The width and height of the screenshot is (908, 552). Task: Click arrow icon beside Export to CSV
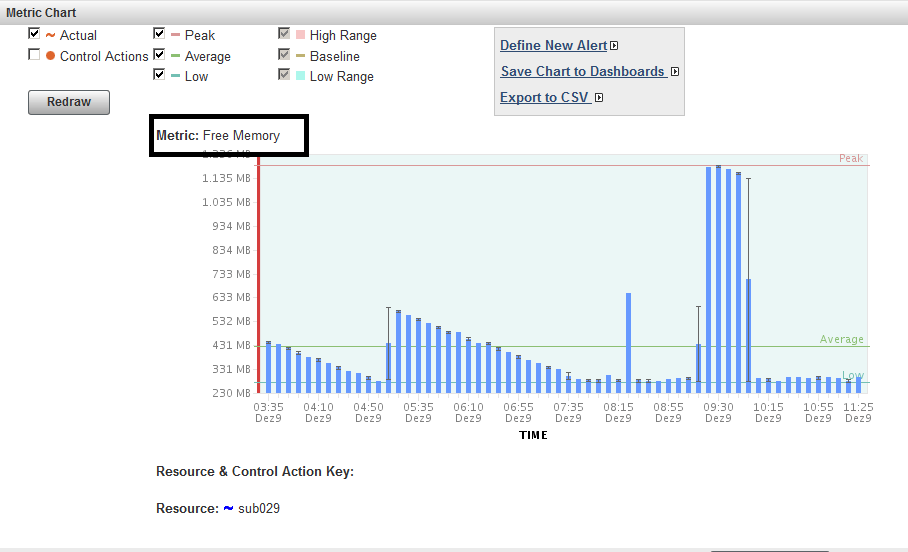(x=599, y=98)
